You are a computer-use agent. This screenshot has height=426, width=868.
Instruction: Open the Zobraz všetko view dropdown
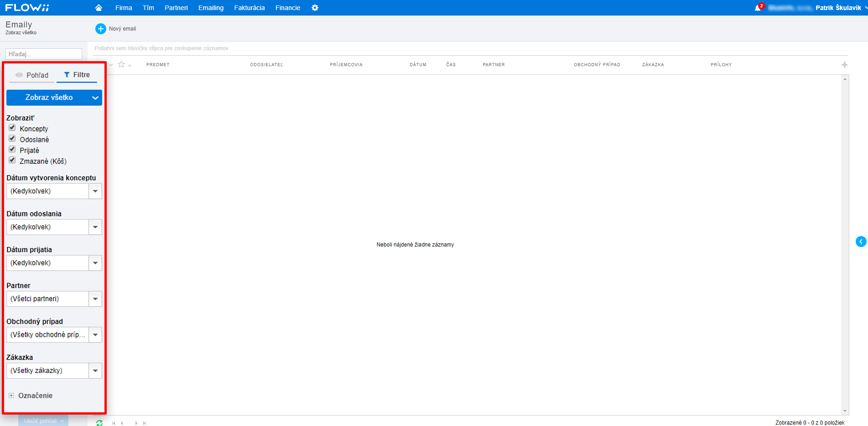click(54, 97)
